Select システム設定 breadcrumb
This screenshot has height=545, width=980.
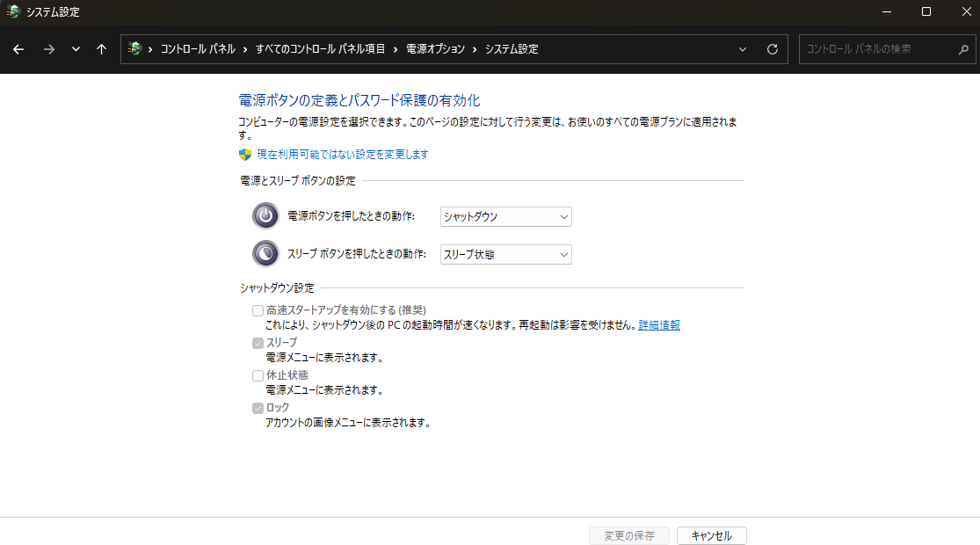(x=512, y=48)
